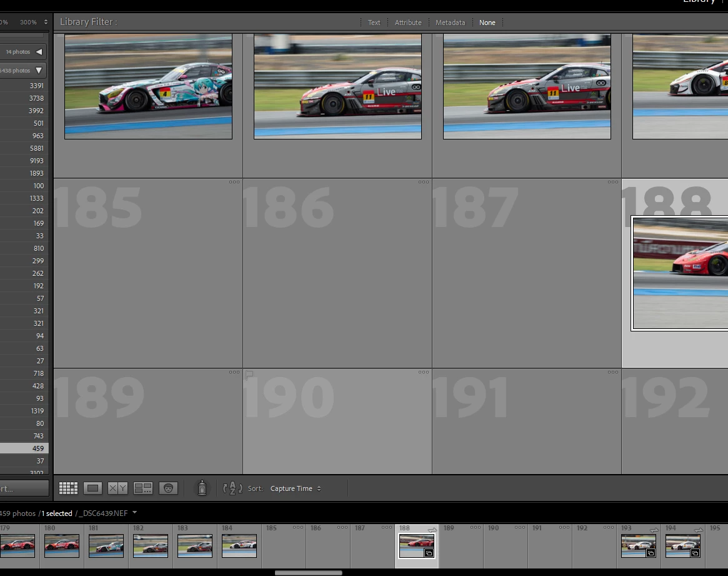Click the arrows badge on filmstrip cell 188

(x=432, y=530)
